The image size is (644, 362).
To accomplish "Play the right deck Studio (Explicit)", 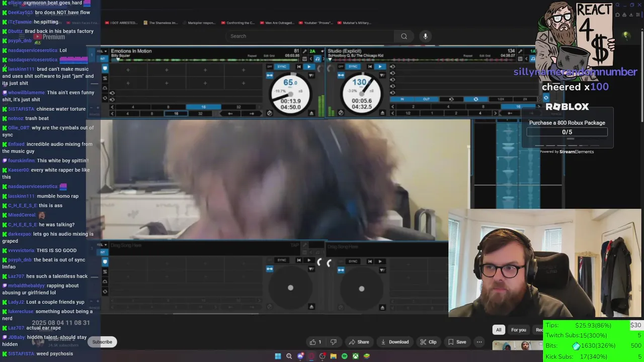I will 380,67.
